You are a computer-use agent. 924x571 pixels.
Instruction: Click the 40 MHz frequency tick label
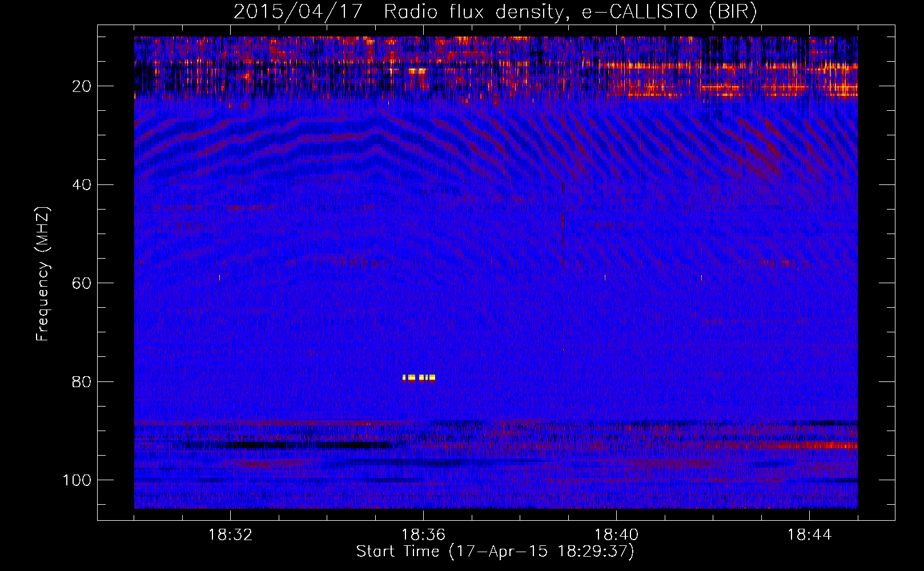coord(82,185)
